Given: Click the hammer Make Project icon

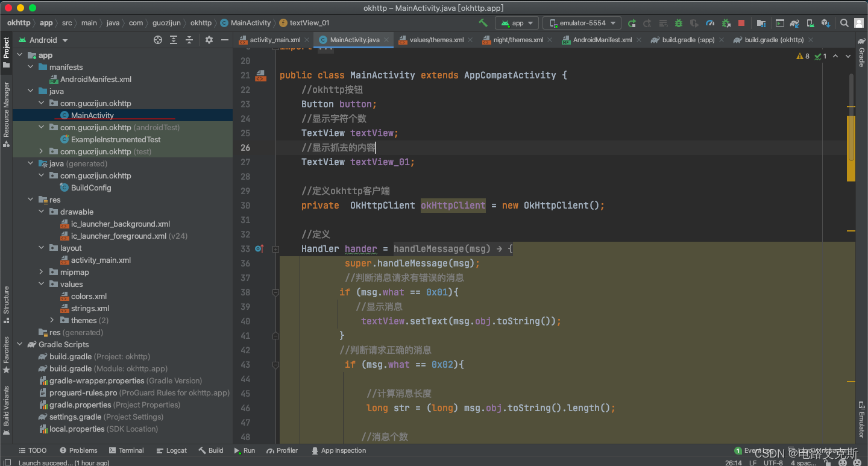Looking at the screenshot, I should (483, 23).
